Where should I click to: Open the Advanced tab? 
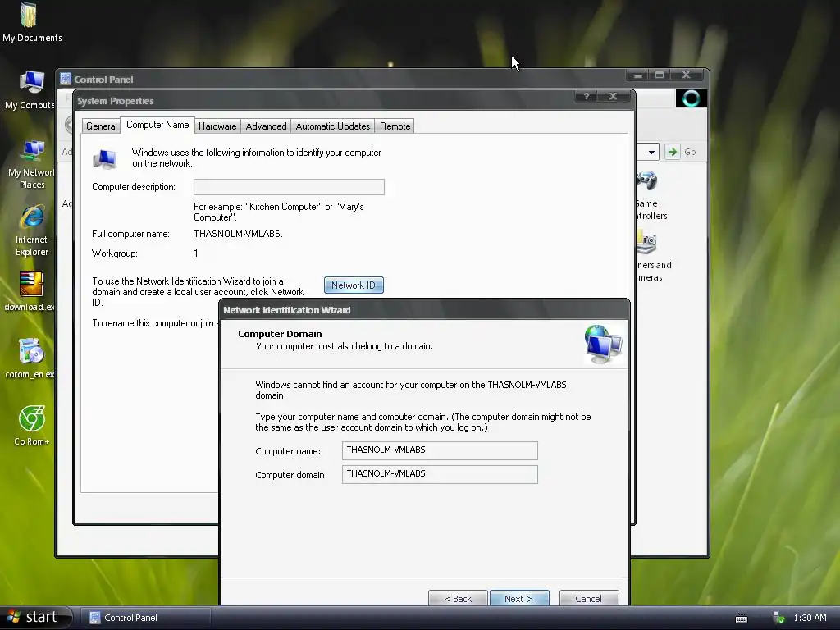click(267, 126)
